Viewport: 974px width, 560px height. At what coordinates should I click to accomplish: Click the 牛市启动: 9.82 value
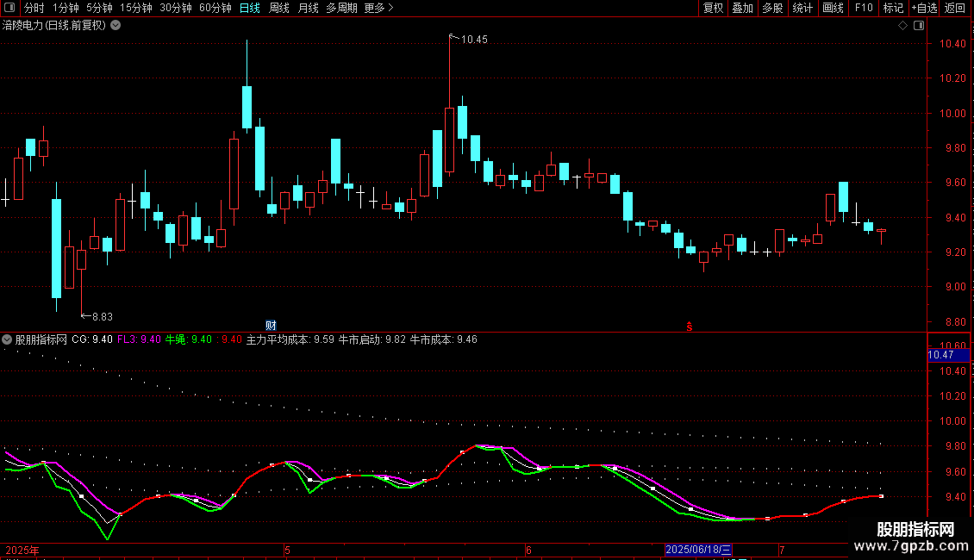(371, 339)
